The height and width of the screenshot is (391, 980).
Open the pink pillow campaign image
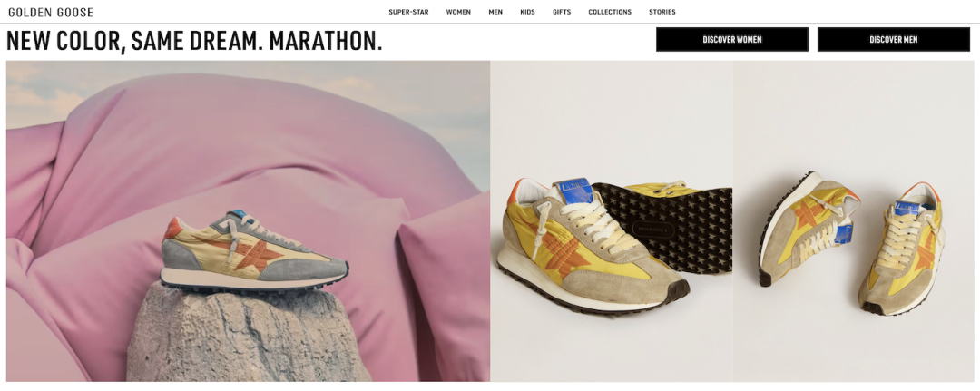click(248, 221)
